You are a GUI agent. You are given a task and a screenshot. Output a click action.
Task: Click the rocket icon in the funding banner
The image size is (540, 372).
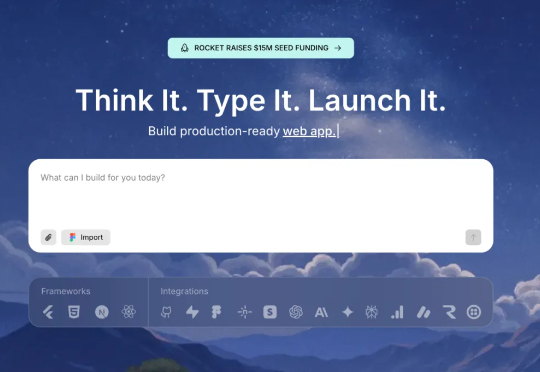(185, 48)
